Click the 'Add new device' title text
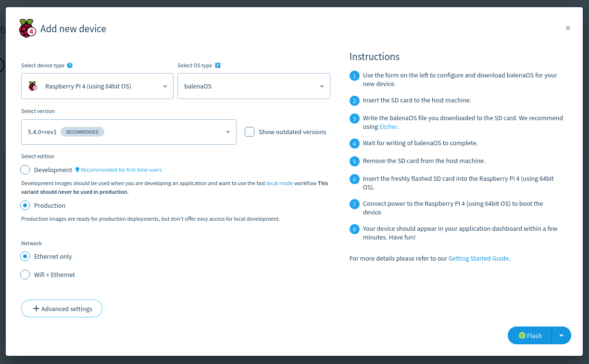This screenshot has width=589, height=364. (73, 29)
